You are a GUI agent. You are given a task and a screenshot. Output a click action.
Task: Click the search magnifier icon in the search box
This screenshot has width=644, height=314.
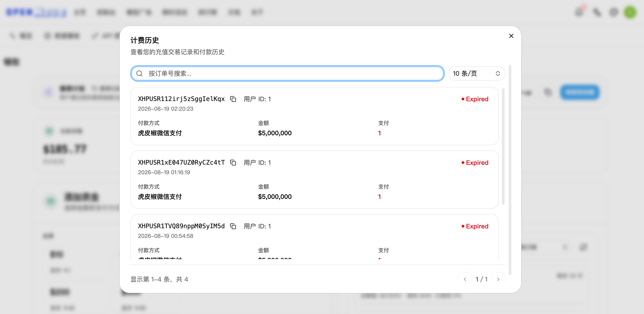pos(139,73)
